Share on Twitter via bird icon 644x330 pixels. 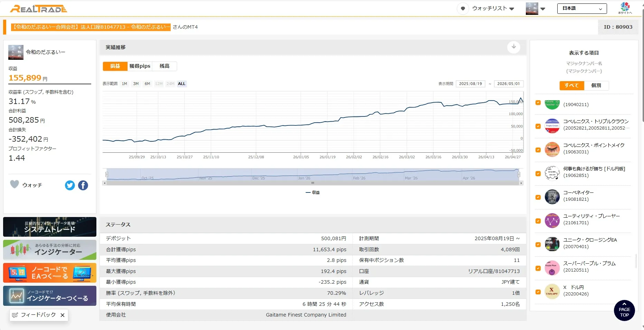(70, 186)
